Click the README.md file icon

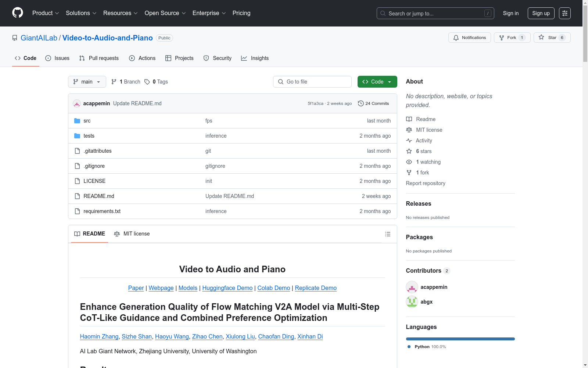(77, 196)
